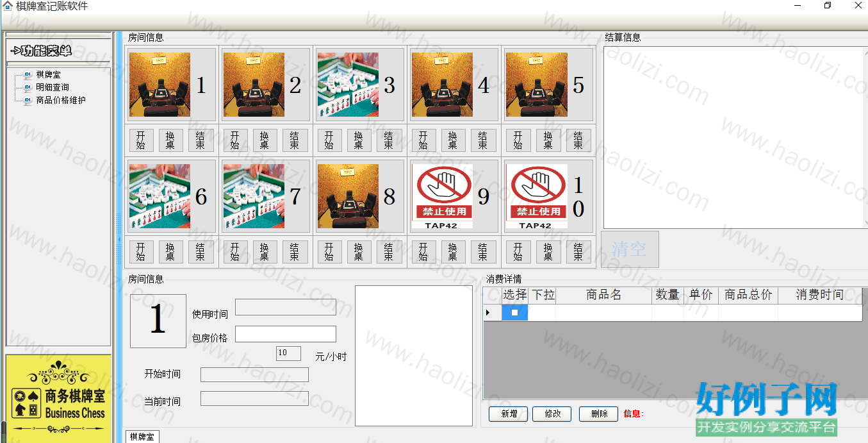The image size is (868, 443).
Task: Select the room 8 thumbnail image
Action: click(x=348, y=196)
